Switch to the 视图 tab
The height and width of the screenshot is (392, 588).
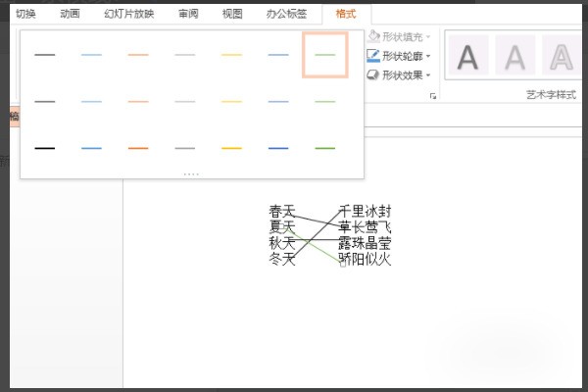pyautogui.click(x=232, y=14)
